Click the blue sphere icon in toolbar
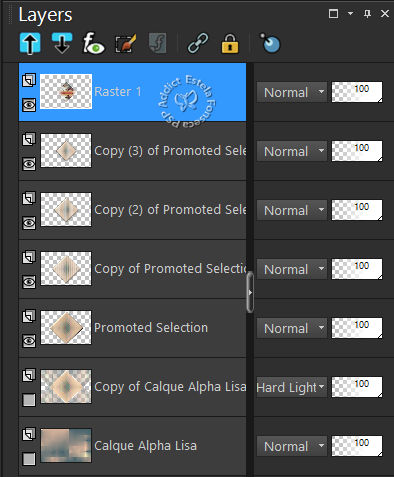Screen dimensions: 394x477 (270, 43)
